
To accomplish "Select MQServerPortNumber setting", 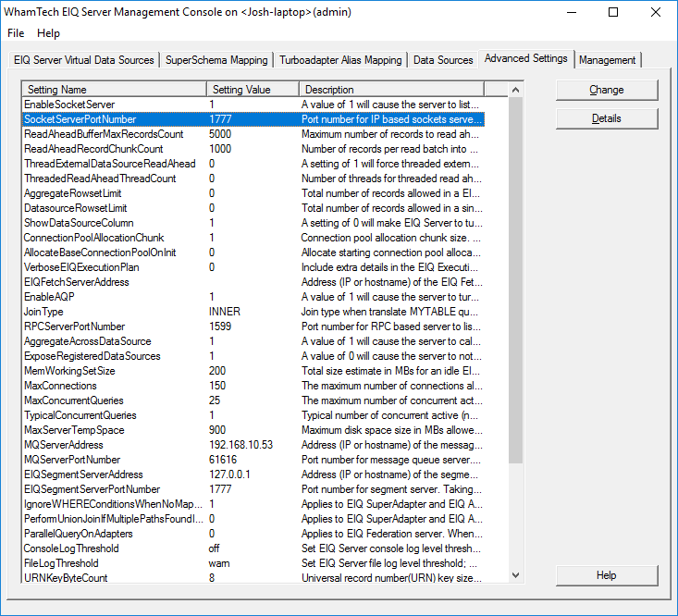I will point(253,460).
